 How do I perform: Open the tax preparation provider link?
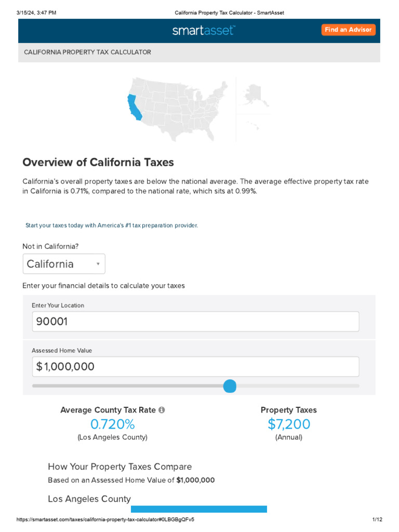[112, 225]
